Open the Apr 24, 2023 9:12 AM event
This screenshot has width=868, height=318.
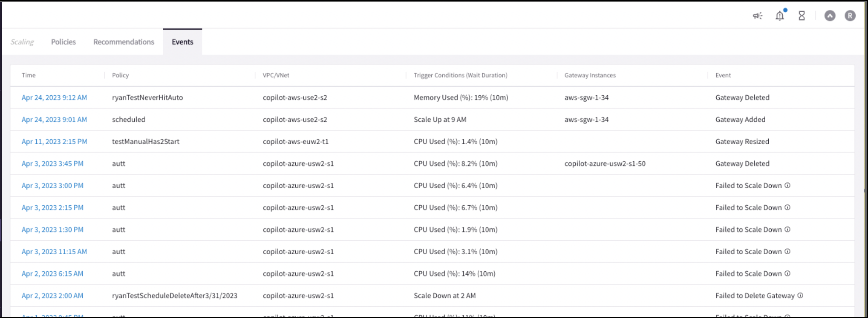[54, 97]
